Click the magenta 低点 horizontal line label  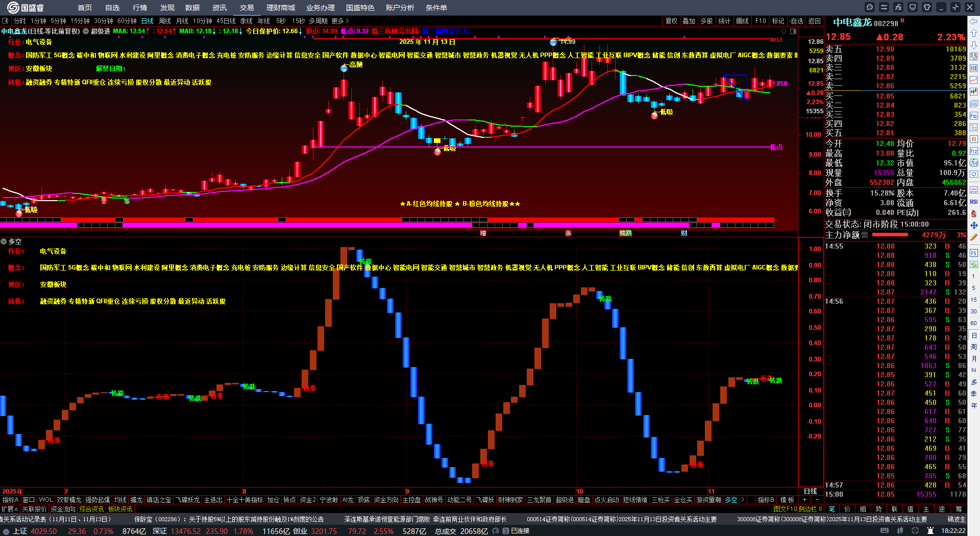pyautogui.click(x=776, y=147)
